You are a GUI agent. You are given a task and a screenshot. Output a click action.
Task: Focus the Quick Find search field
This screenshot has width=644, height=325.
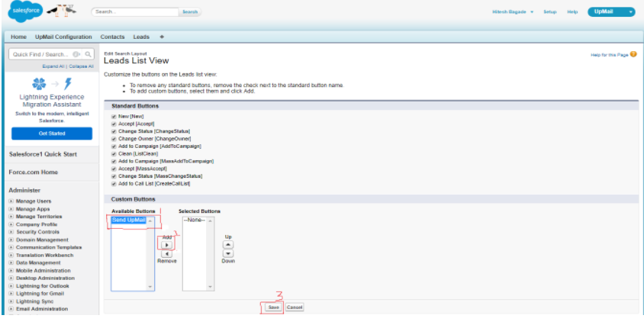pos(46,54)
